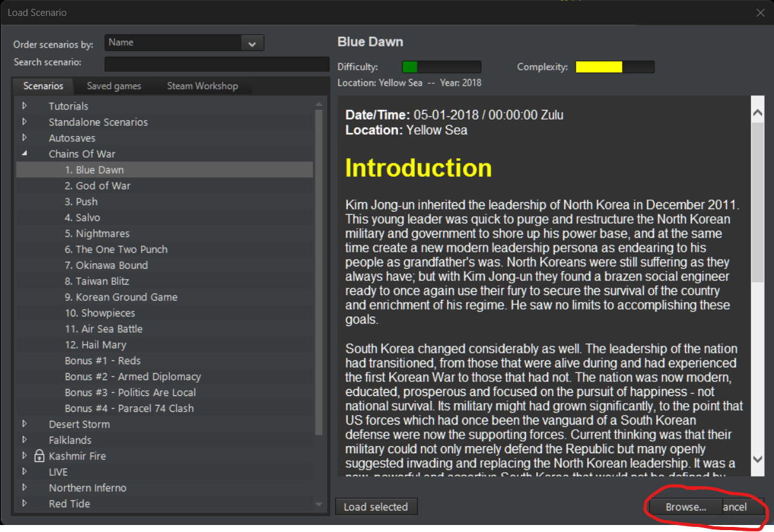Select the 4. Salvo scenario
The image size is (774, 532).
point(164,217)
